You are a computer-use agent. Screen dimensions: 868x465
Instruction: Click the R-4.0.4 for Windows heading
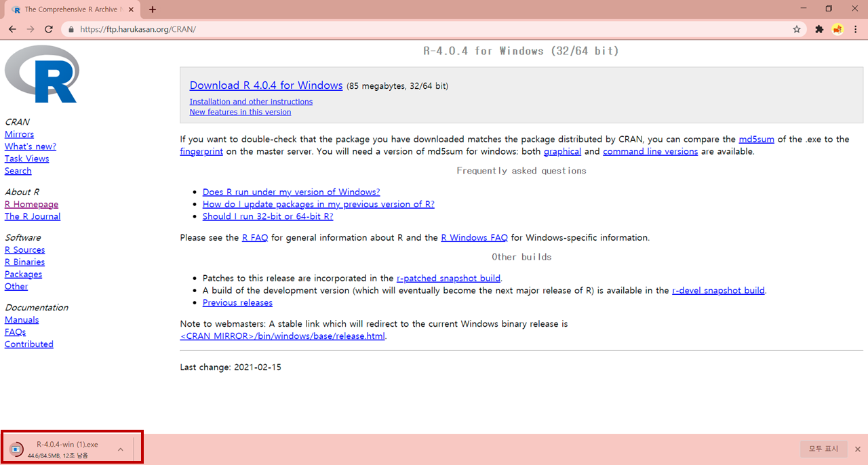click(x=521, y=51)
